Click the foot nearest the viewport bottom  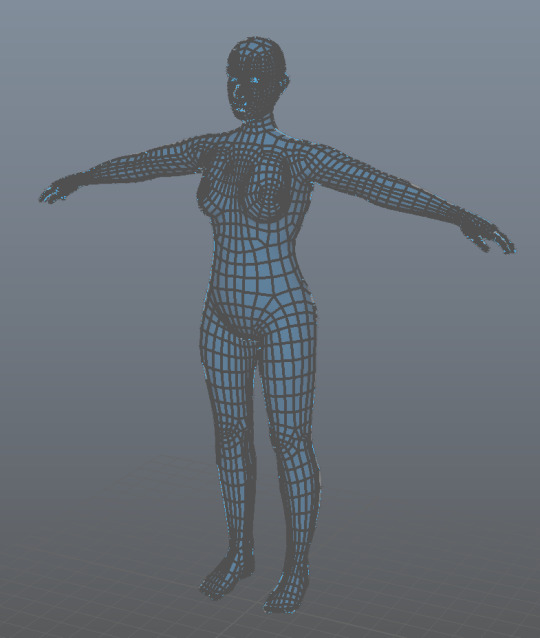pyautogui.click(x=286, y=592)
